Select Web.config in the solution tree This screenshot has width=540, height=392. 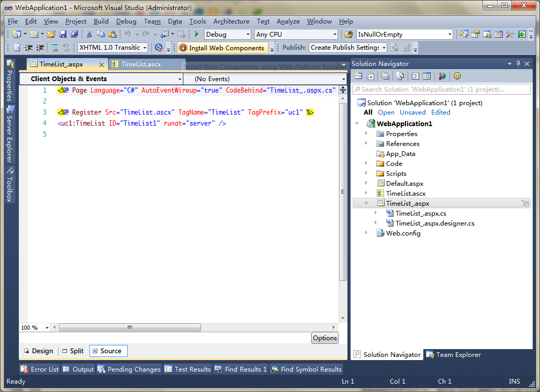coord(403,233)
